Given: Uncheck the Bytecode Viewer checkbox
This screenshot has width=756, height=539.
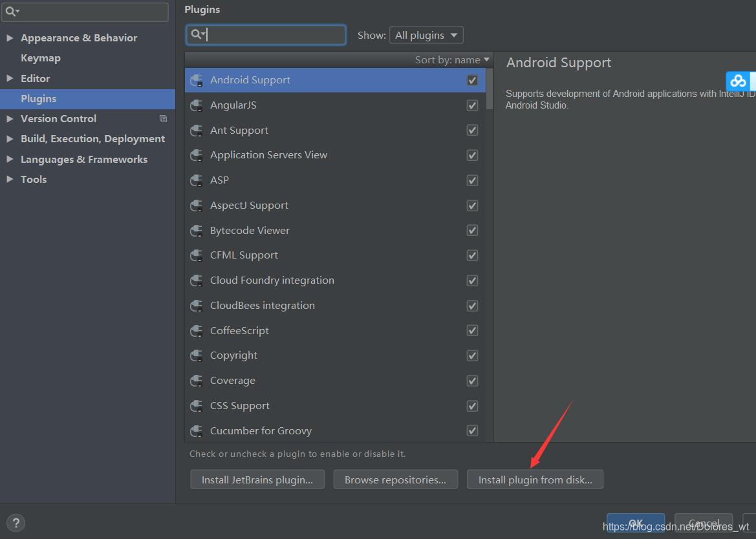Looking at the screenshot, I should [473, 231].
